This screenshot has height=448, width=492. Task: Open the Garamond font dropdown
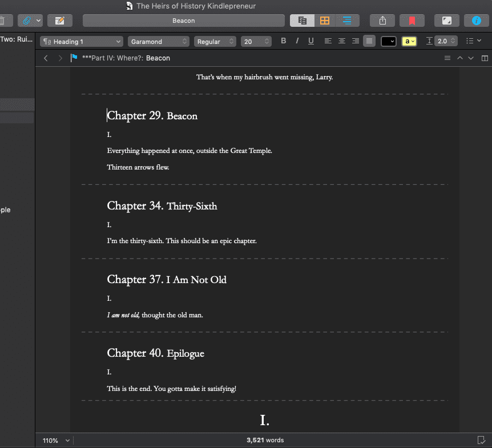pos(159,42)
